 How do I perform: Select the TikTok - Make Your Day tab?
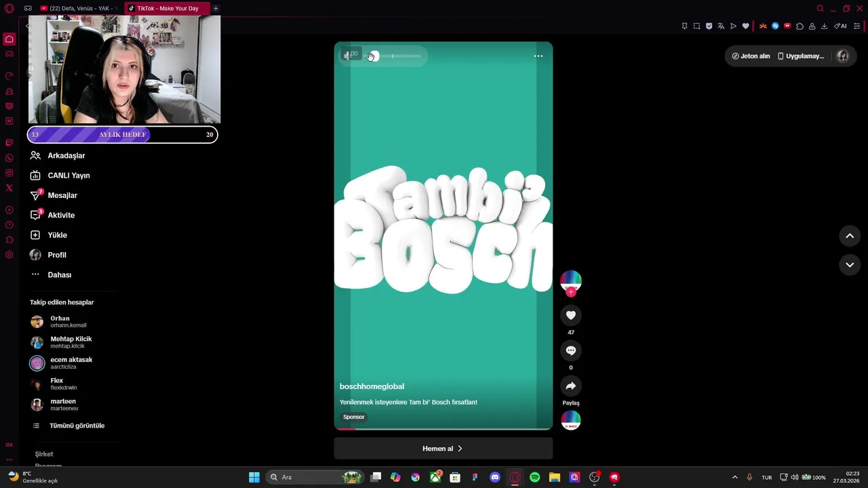point(167,9)
